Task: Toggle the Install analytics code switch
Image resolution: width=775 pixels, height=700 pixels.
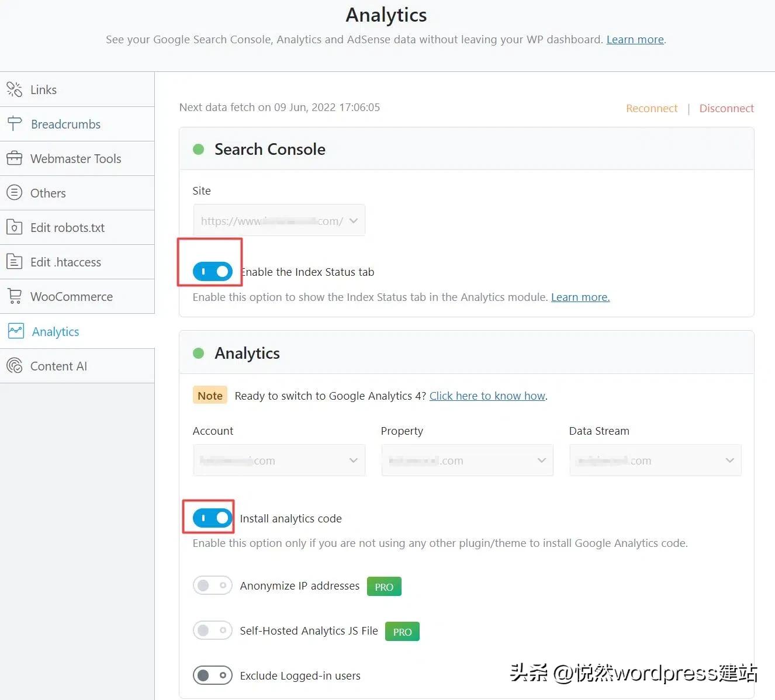Action: click(x=213, y=518)
